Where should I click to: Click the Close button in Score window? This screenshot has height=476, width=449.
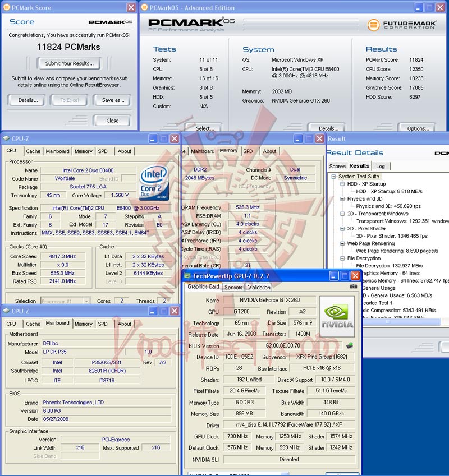pos(112,121)
